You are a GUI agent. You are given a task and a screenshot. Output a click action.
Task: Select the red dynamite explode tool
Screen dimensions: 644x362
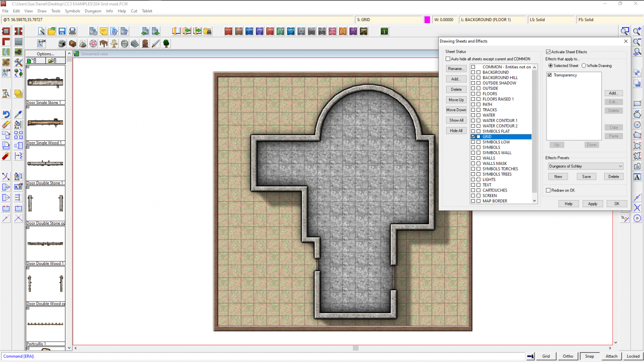(6, 156)
